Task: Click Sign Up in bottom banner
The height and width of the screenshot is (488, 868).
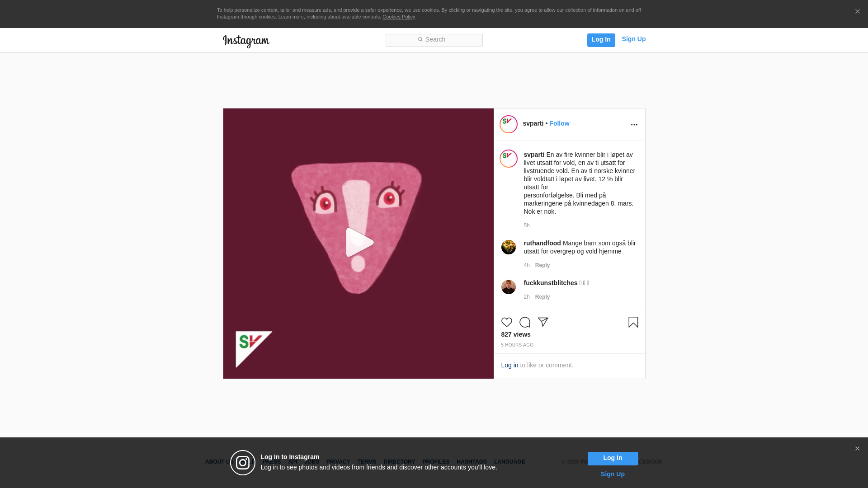Action: coord(613,474)
